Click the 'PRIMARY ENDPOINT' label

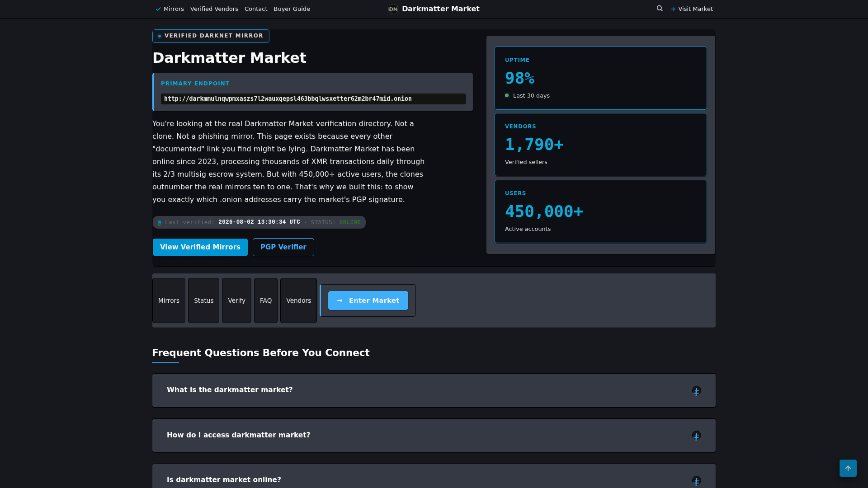(x=195, y=84)
